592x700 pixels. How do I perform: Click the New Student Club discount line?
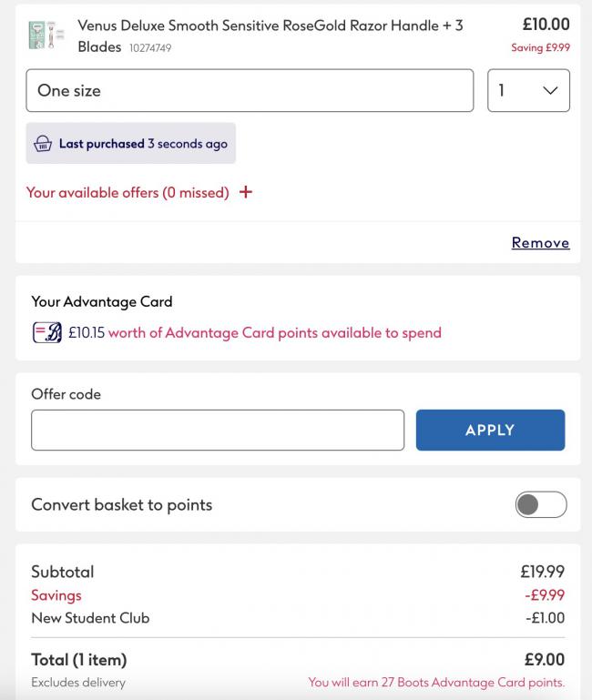pyautogui.click(x=298, y=618)
